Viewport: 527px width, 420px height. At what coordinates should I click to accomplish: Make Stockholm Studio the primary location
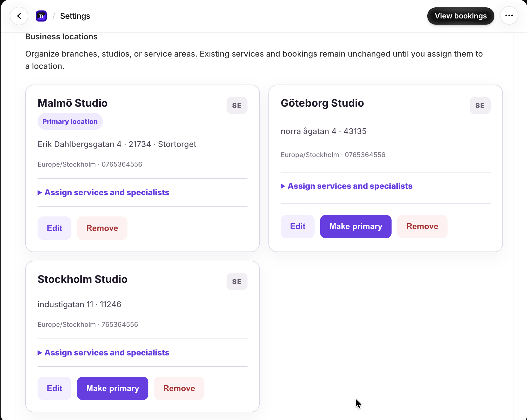pyautogui.click(x=113, y=388)
